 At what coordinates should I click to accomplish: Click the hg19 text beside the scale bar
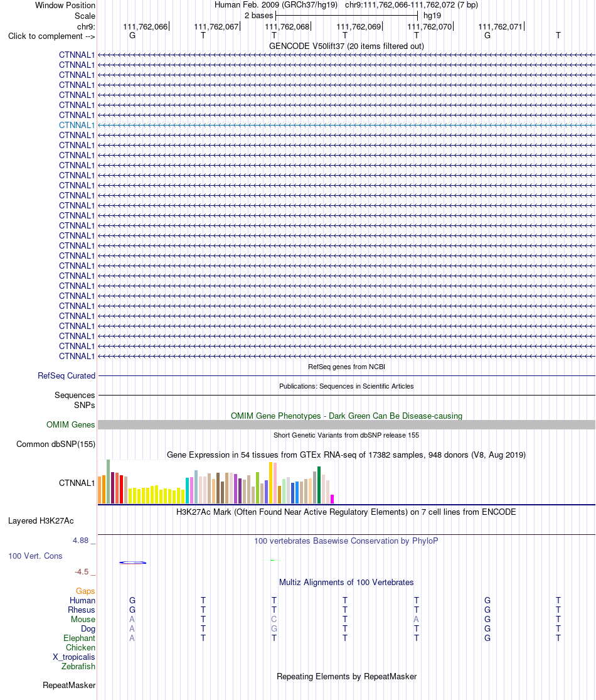point(432,16)
